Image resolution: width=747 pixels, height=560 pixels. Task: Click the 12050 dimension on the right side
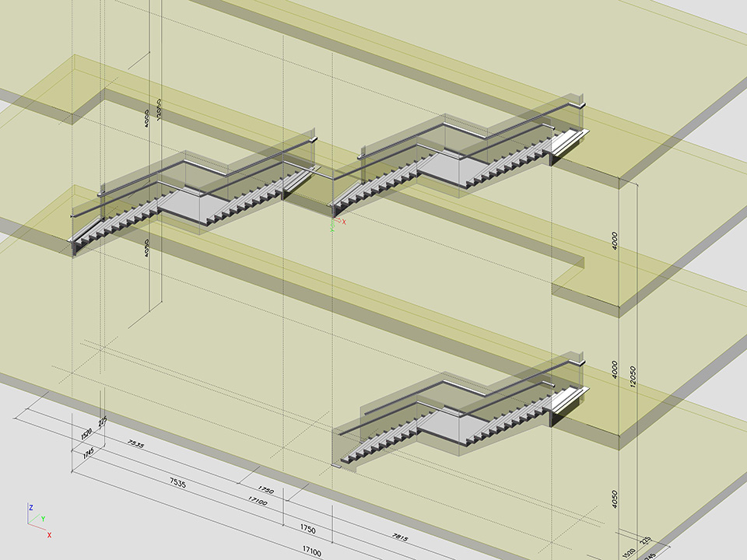(635, 377)
